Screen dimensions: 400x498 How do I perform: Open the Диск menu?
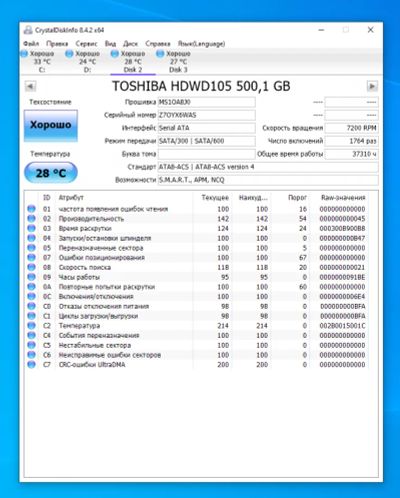click(130, 44)
